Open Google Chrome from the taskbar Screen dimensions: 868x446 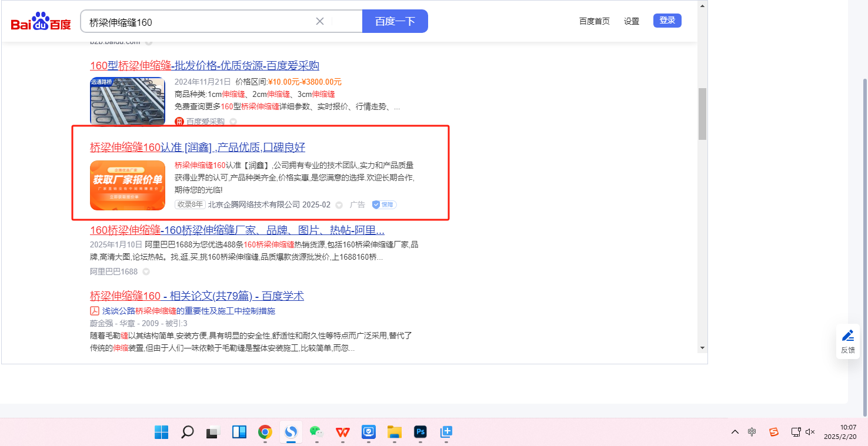click(x=265, y=432)
